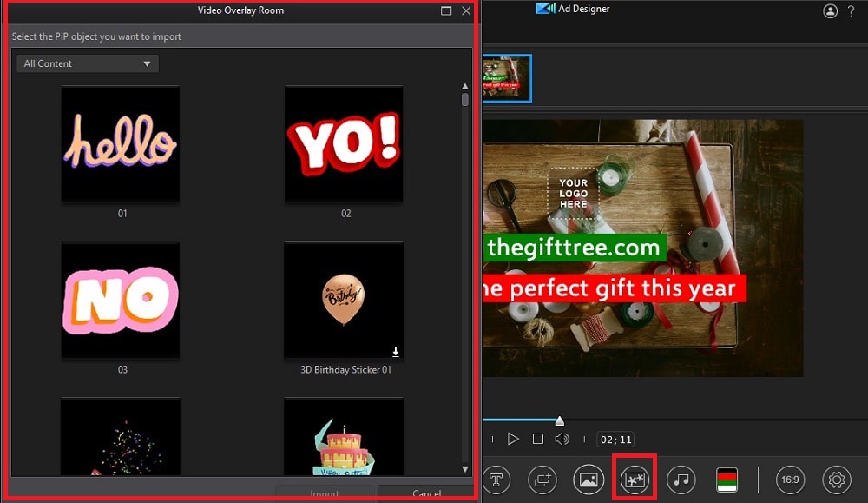The width and height of the screenshot is (868, 503).
Task: Open the settings gear icon
Action: pyautogui.click(x=836, y=479)
